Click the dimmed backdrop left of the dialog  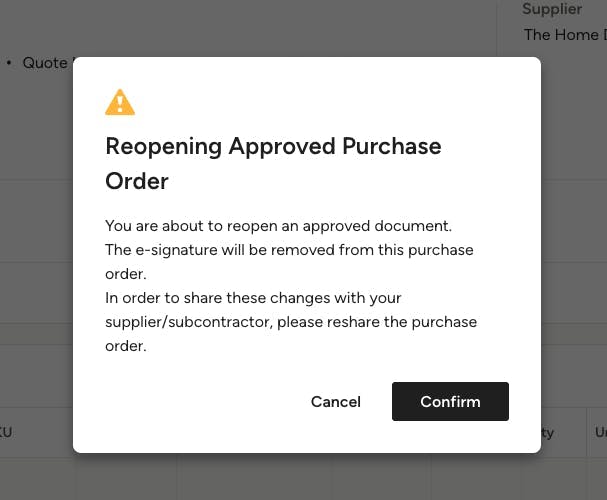click(36, 250)
